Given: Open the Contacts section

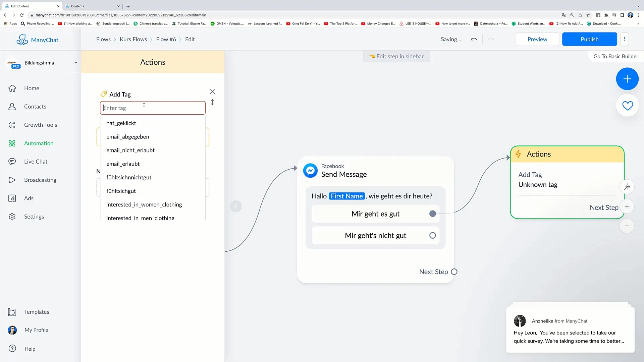Looking at the screenshot, I should pyautogui.click(x=35, y=106).
